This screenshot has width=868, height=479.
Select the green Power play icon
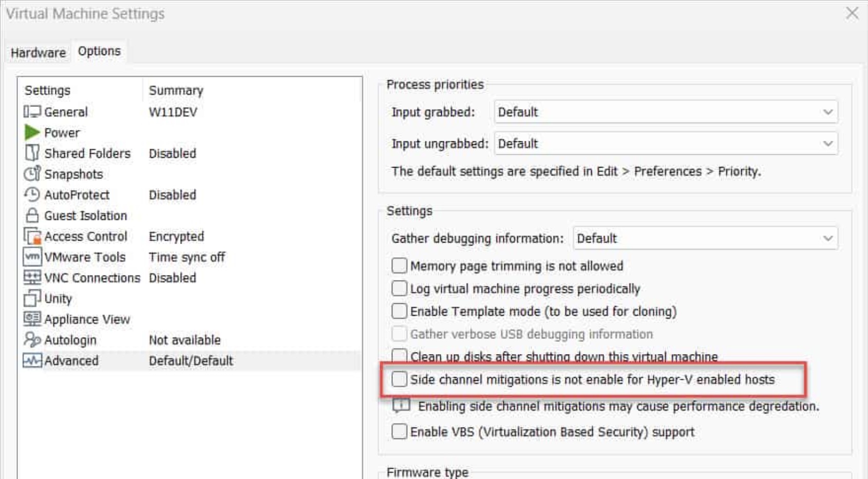coord(32,133)
